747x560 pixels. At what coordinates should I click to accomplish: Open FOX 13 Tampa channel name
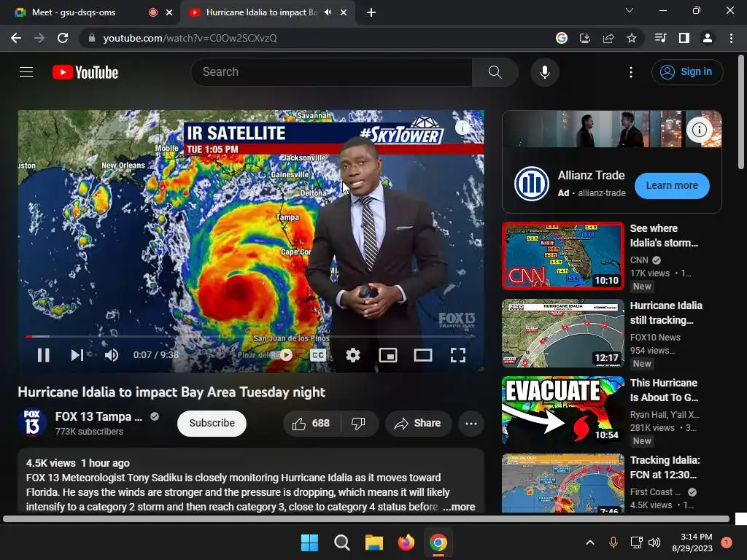98,416
